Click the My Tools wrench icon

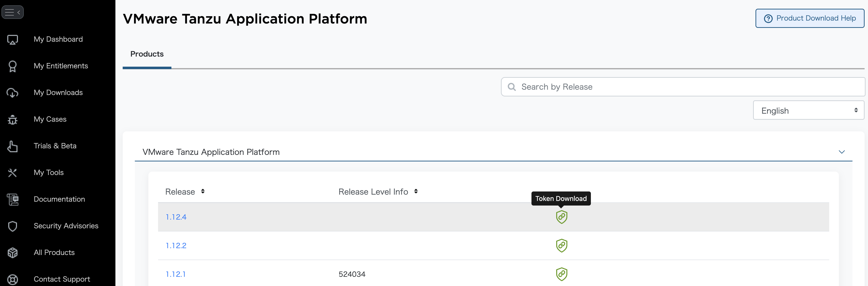[x=12, y=173]
